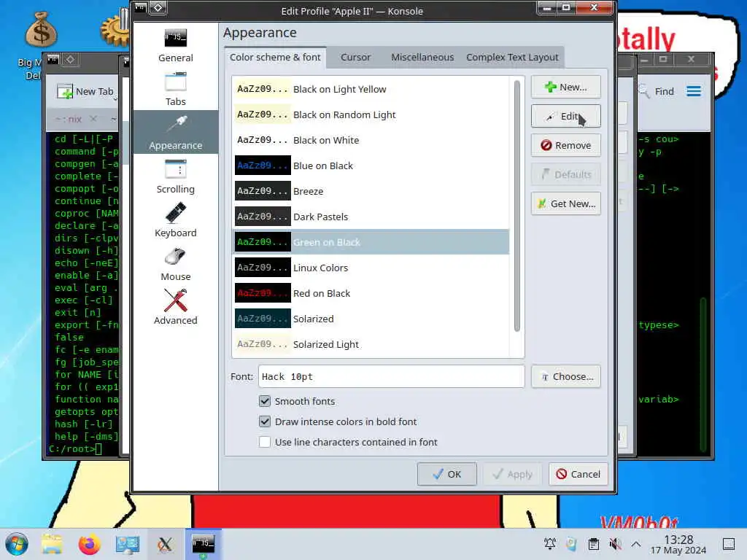This screenshot has height=560, width=747.
Task: Select the Black on White scheme
Action: [371, 140]
